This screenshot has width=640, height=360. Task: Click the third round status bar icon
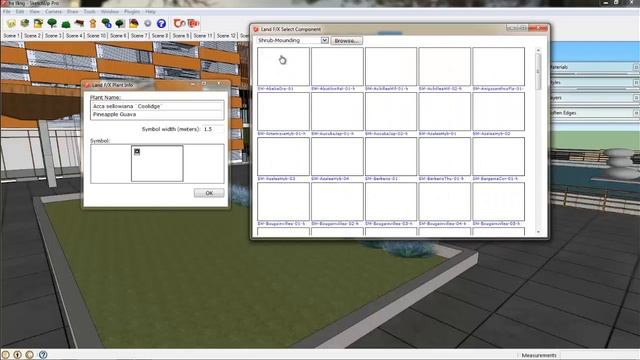tap(30, 355)
